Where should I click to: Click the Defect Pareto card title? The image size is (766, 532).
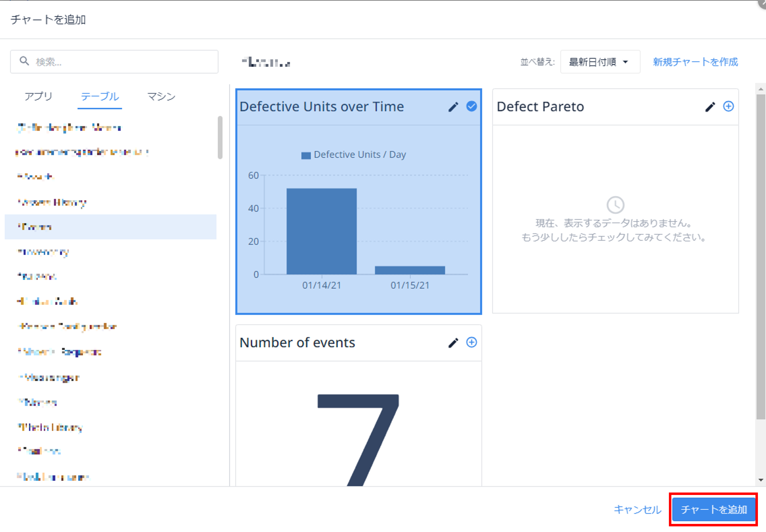pos(540,107)
